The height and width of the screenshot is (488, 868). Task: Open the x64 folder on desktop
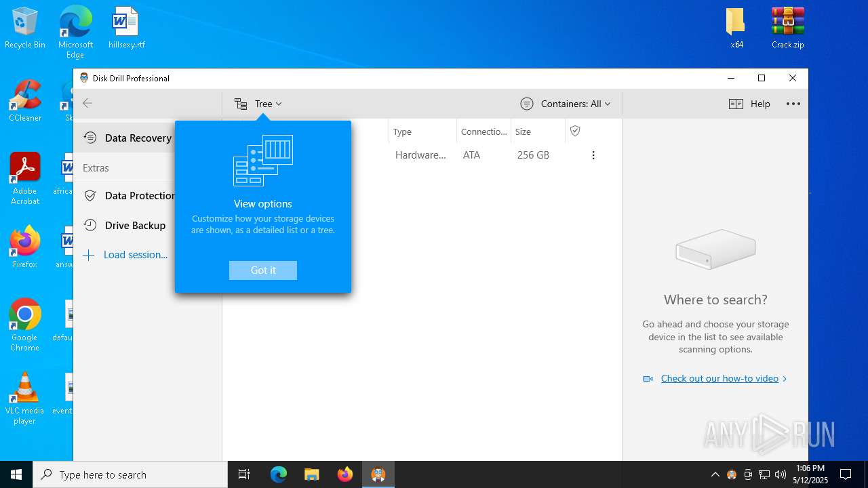coord(736,28)
